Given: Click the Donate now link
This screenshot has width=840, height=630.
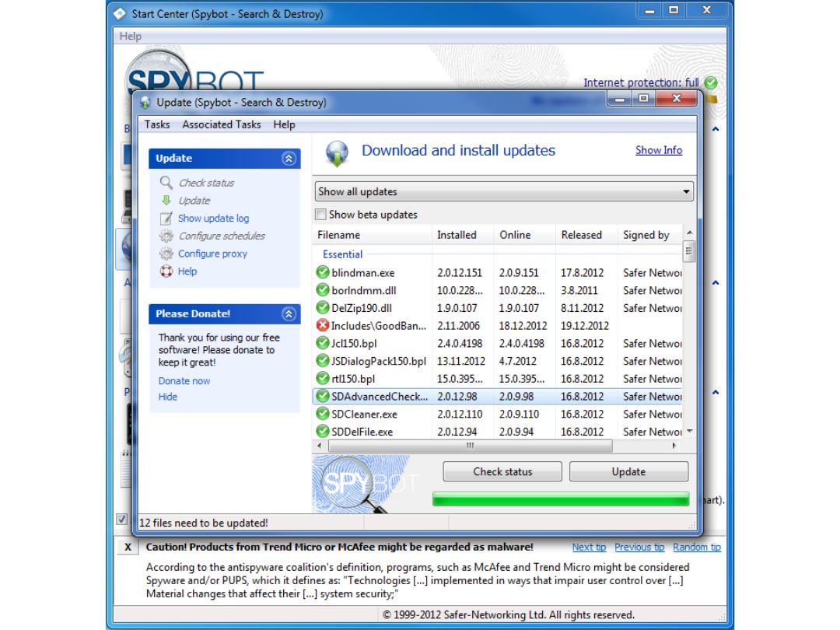Looking at the screenshot, I should pyautogui.click(x=184, y=381).
